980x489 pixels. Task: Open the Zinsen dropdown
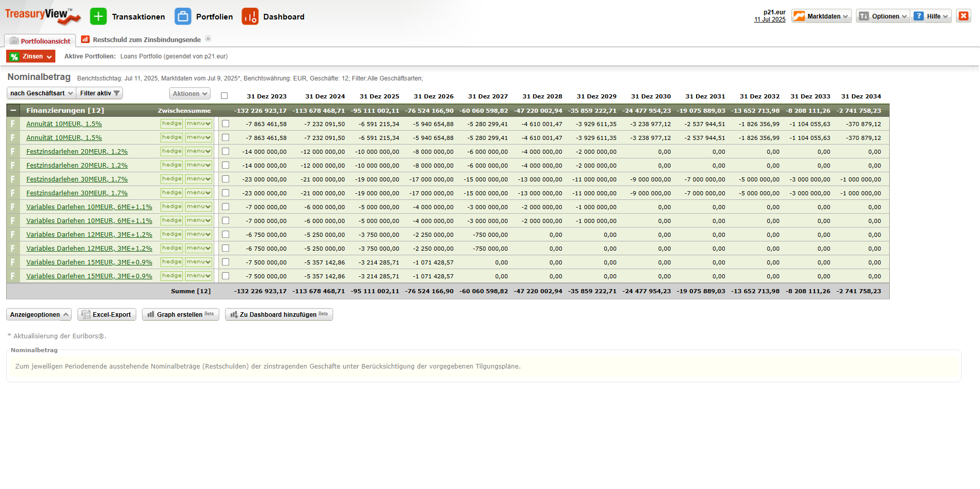[x=31, y=56]
